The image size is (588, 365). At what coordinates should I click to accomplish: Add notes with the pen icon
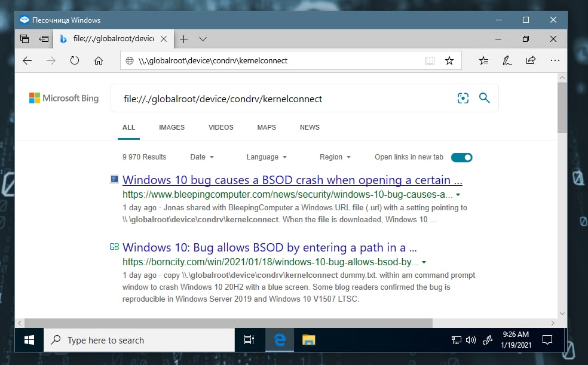click(507, 60)
